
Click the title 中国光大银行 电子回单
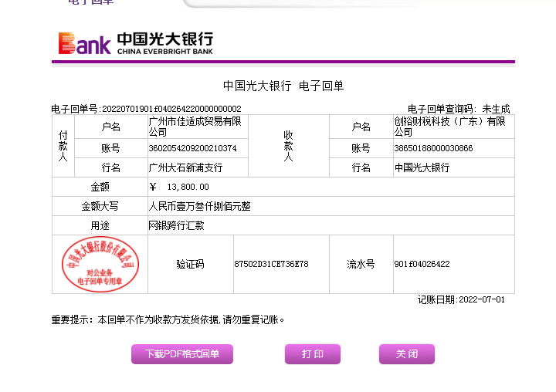[283, 86]
